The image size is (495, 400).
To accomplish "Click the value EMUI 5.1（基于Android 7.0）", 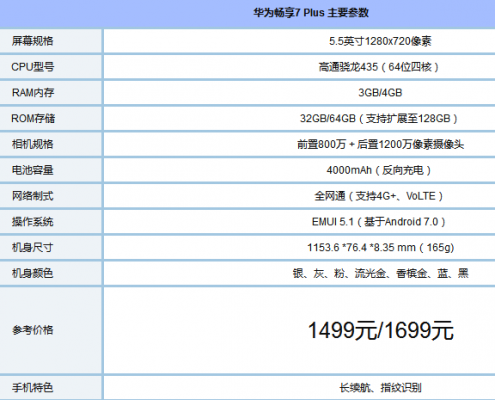I will [x=379, y=222].
